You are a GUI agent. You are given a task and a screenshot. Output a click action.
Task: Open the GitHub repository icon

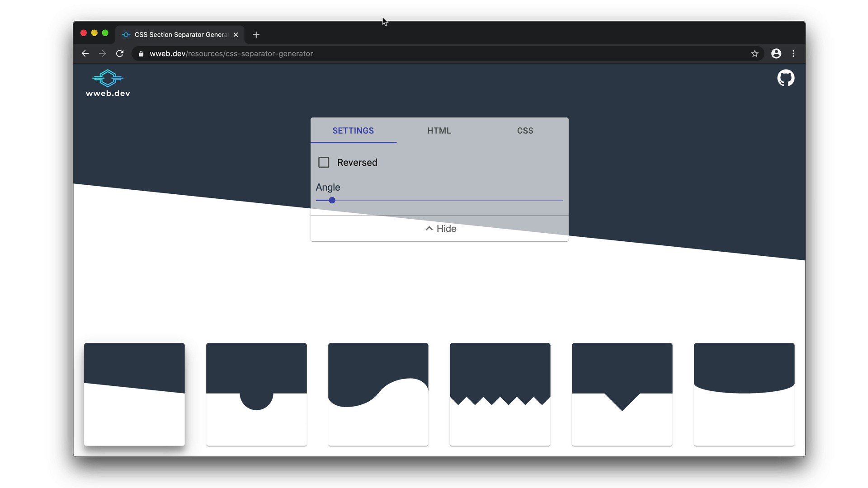pyautogui.click(x=786, y=78)
